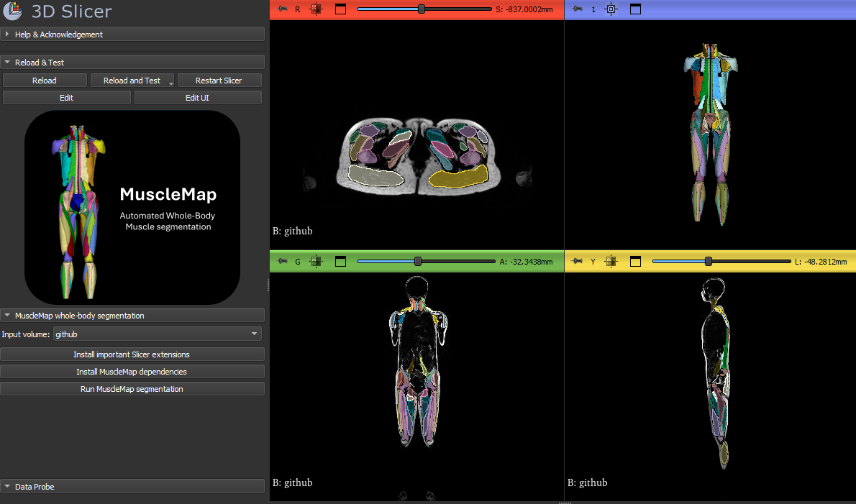Image resolution: width=856 pixels, height=504 pixels.
Task: Toggle slice visibility in the yellow sagittal view
Action: pos(609,261)
